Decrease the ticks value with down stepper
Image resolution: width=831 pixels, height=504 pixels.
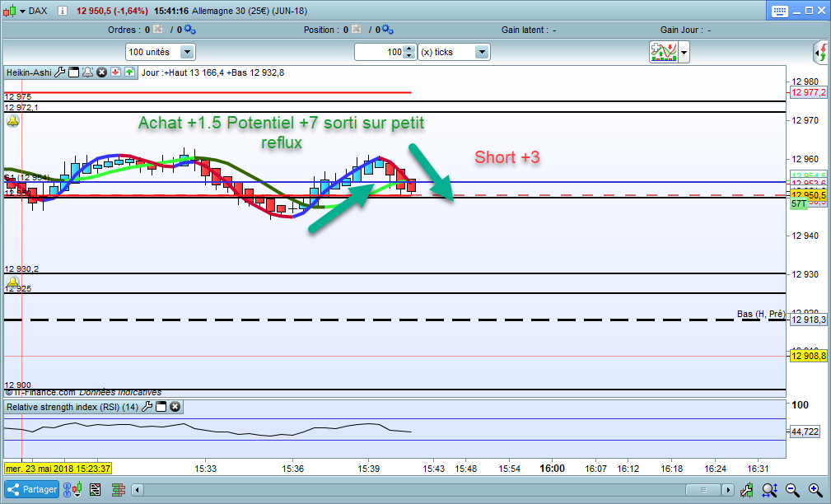409,56
